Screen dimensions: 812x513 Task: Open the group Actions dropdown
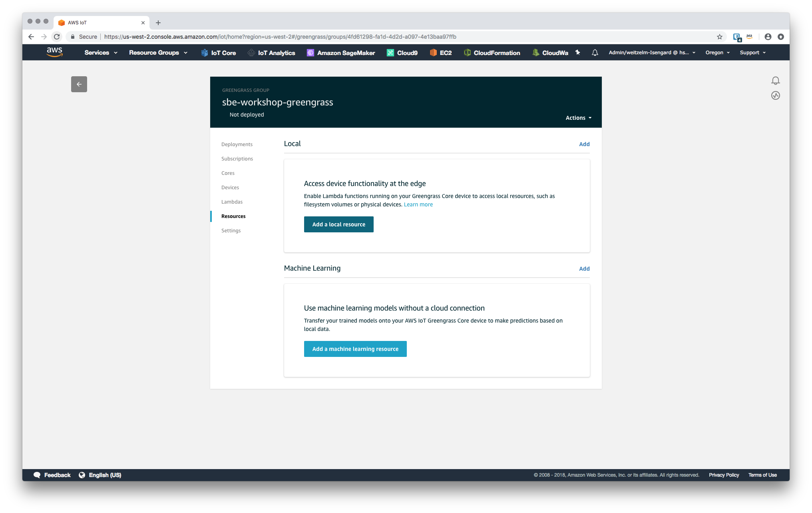coord(578,118)
